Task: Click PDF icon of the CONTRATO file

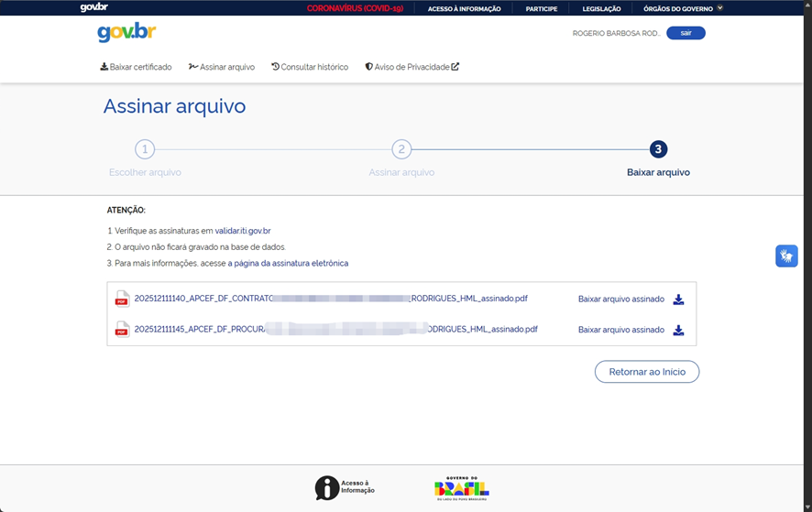Action: pos(121,299)
